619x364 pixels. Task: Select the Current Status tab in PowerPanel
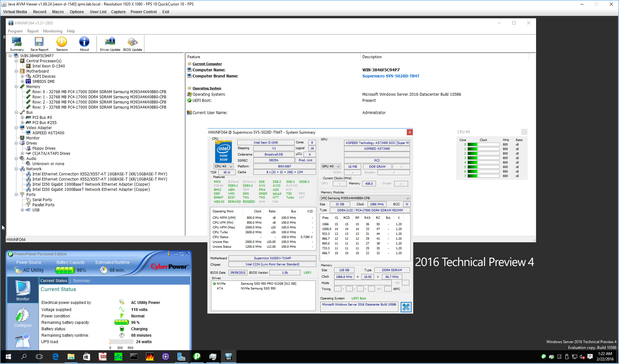(54, 281)
